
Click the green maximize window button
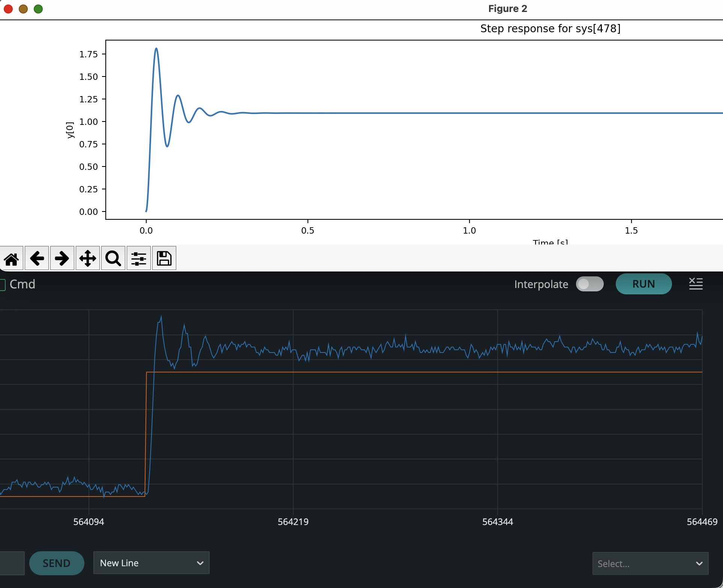point(38,9)
